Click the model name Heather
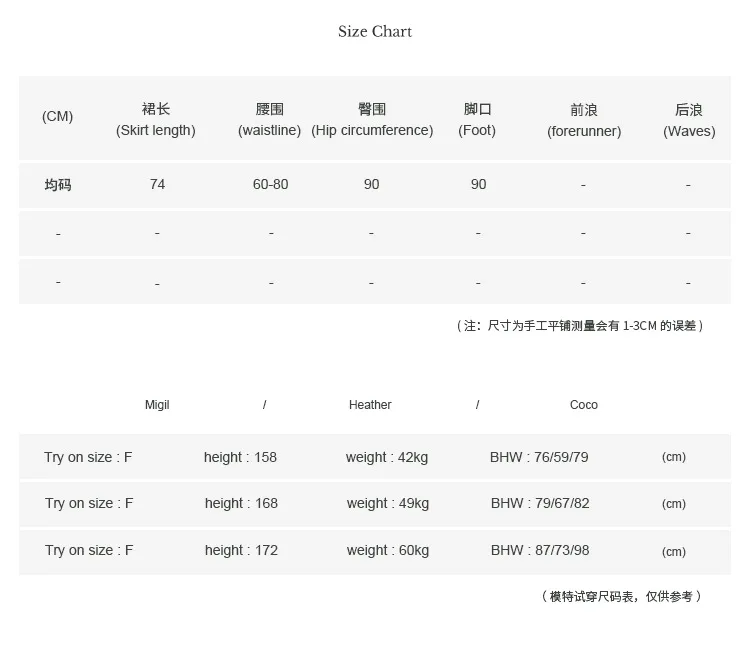 (x=370, y=405)
